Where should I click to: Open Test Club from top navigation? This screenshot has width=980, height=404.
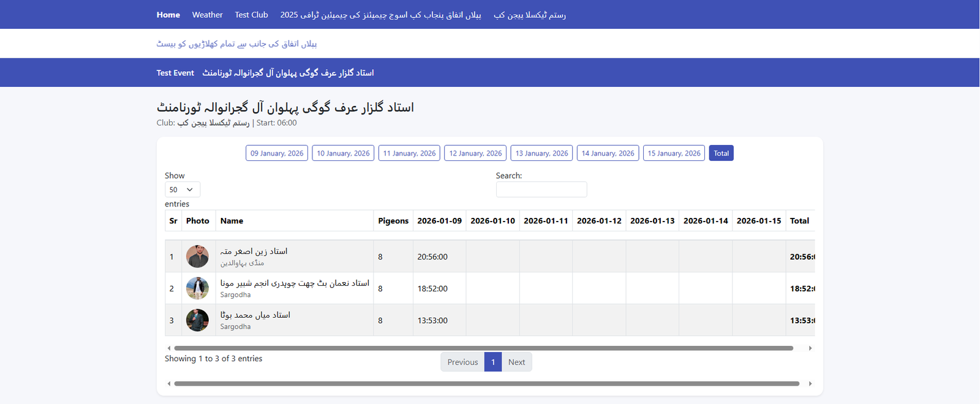(x=251, y=15)
